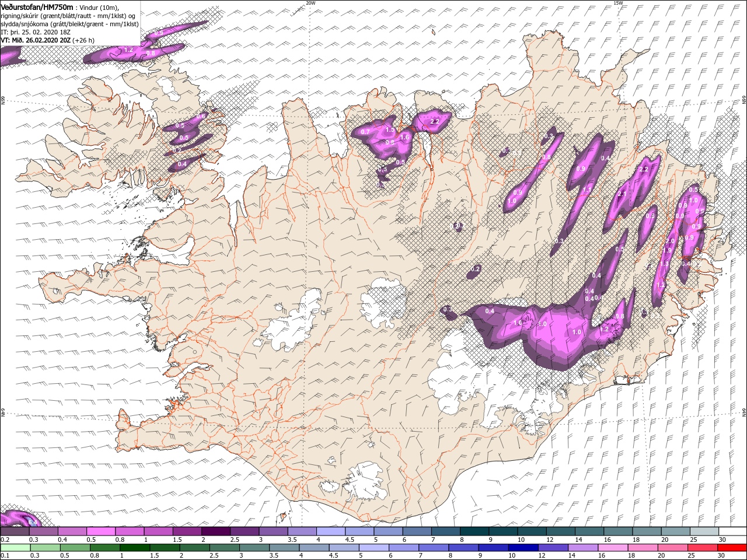Select the light purple rain swatch between 14 and 16

(x=582, y=548)
